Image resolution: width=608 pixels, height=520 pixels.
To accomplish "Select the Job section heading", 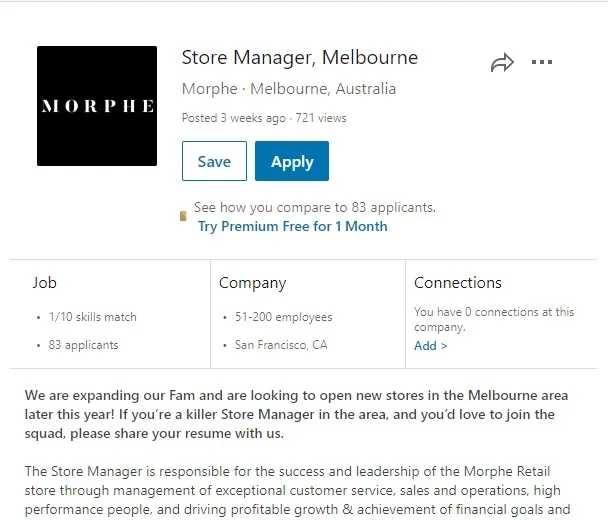I will point(45,283).
